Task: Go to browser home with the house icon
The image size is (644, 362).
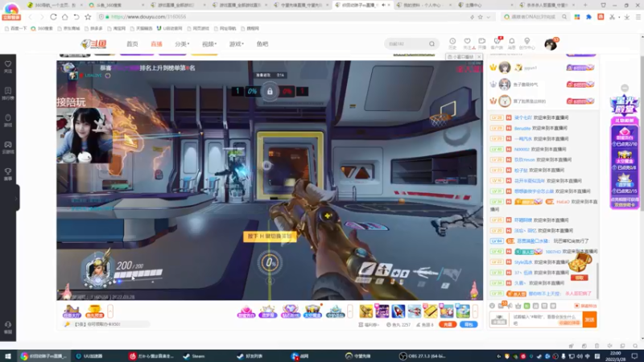Action: tap(65, 17)
